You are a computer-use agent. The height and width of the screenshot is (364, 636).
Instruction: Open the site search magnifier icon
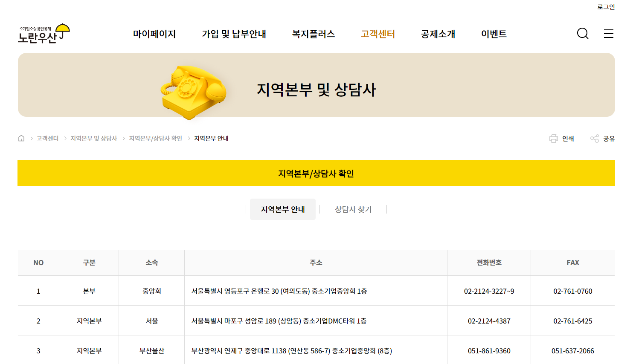pos(582,33)
